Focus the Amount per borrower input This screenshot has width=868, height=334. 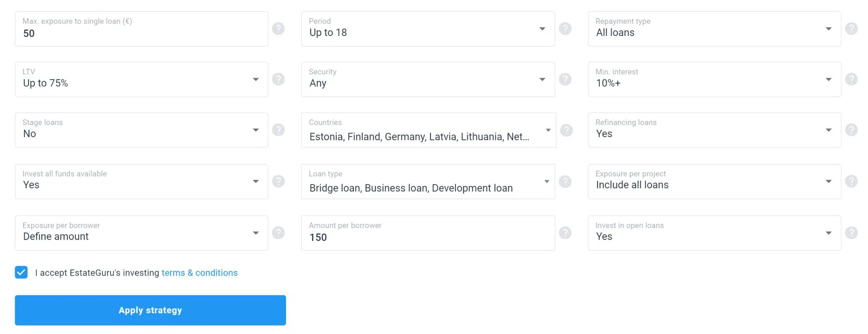[x=428, y=237]
